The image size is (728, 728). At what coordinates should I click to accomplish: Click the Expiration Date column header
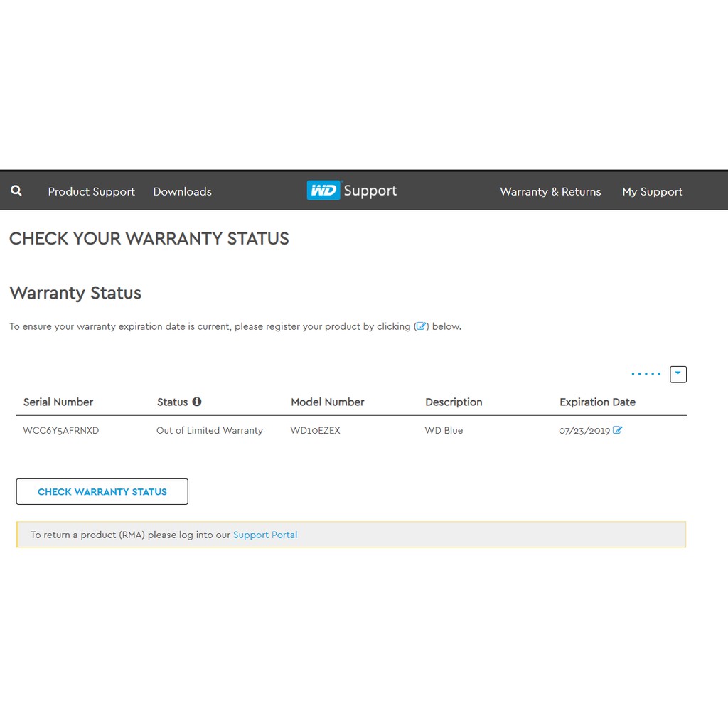click(597, 402)
